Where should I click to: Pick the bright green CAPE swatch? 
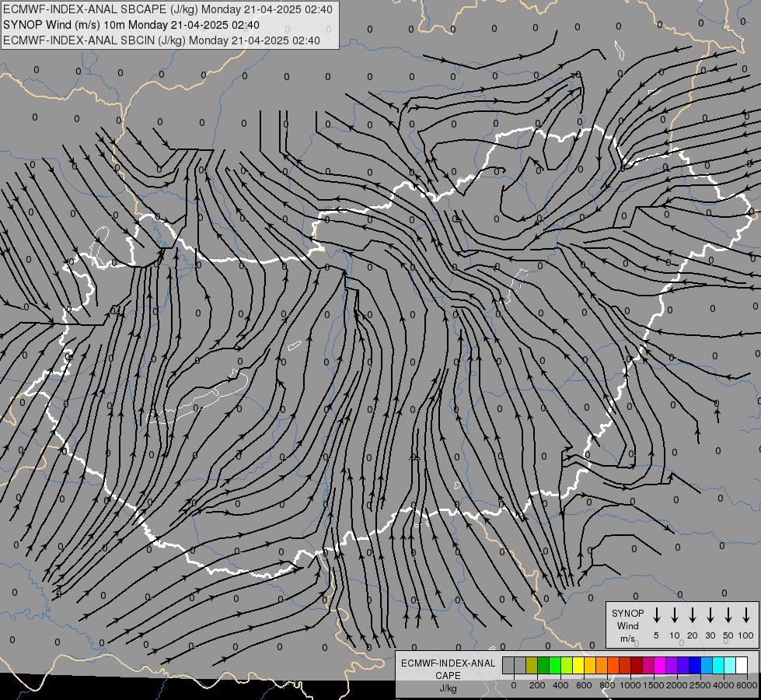[x=555, y=665]
